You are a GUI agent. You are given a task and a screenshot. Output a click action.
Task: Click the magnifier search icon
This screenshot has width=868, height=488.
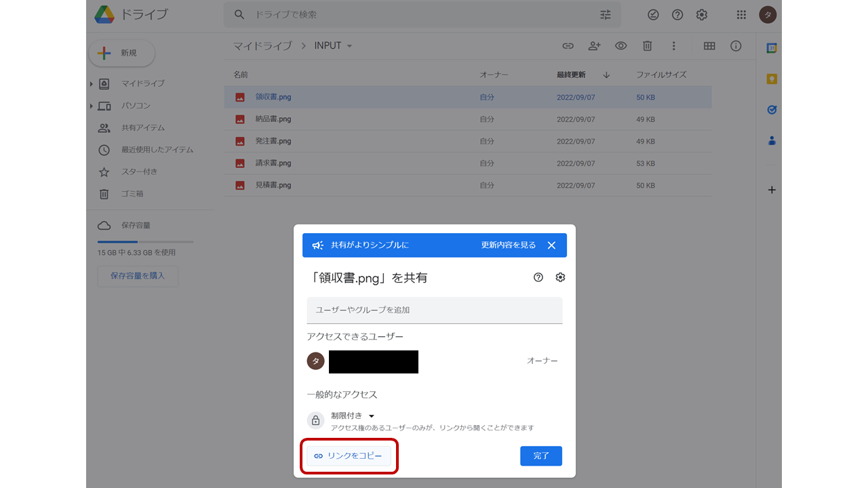[x=239, y=14]
